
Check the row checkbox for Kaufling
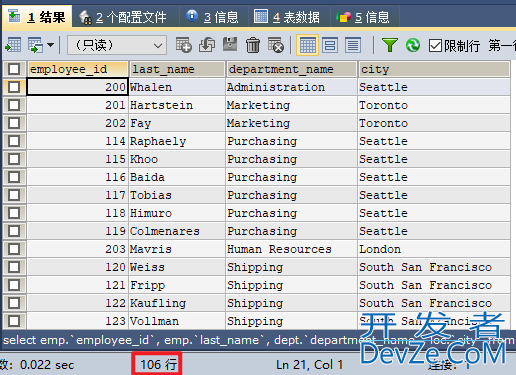14,303
